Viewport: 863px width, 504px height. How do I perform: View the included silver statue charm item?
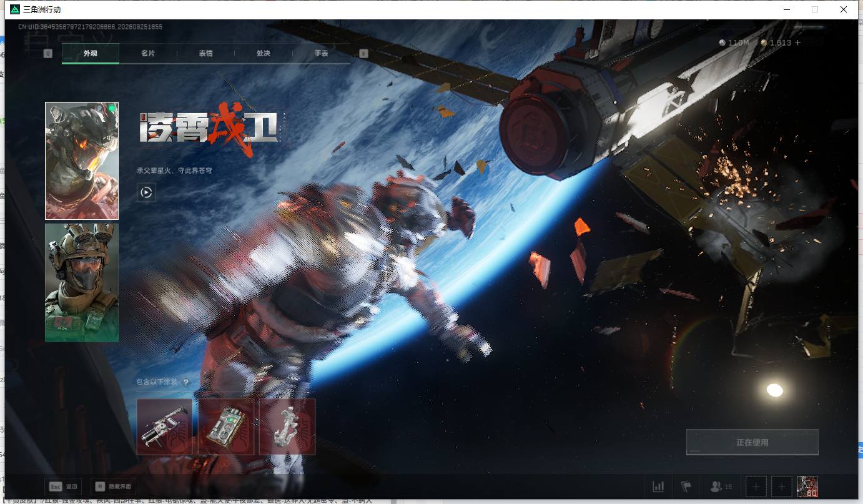point(287,427)
